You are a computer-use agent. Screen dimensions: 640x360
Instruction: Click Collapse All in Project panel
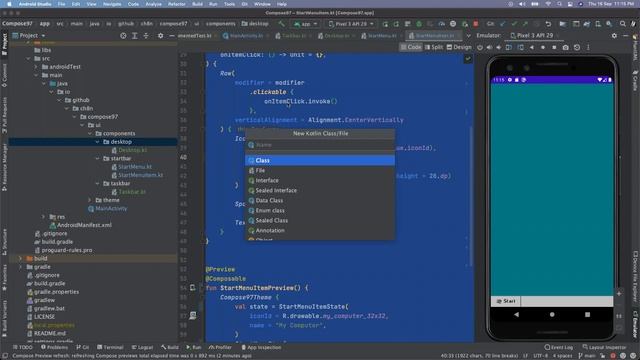(x=146, y=36)
